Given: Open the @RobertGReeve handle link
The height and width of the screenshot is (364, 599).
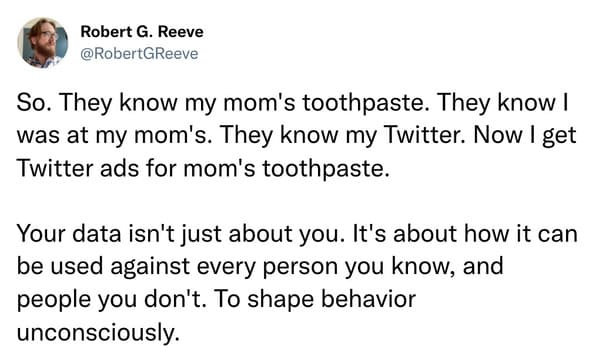Looking at the screenshot, I should pos(139,54).
